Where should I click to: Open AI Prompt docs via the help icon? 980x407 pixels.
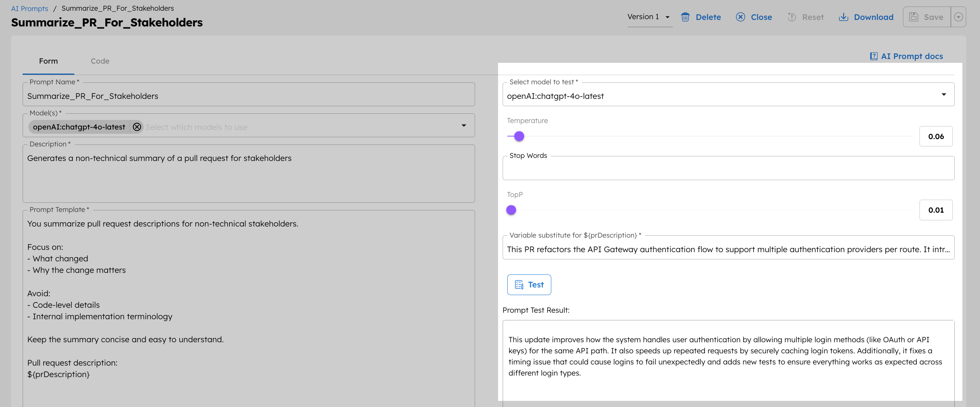(874, 56)
